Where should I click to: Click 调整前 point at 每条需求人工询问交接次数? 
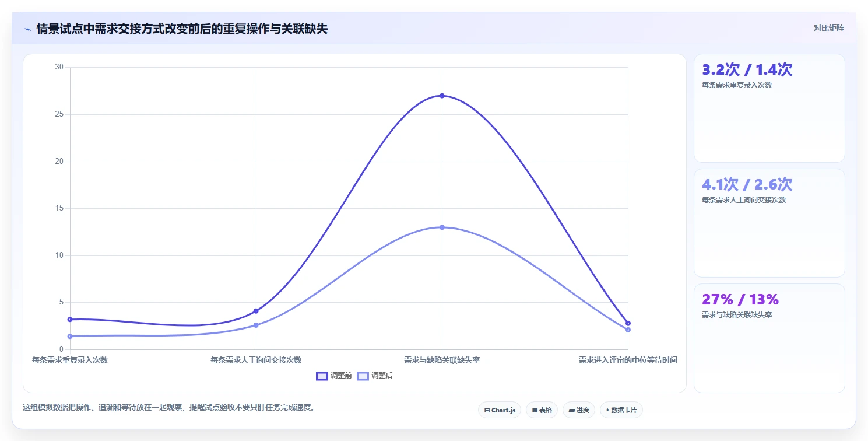pyautogui.click(x=256, y=311)
